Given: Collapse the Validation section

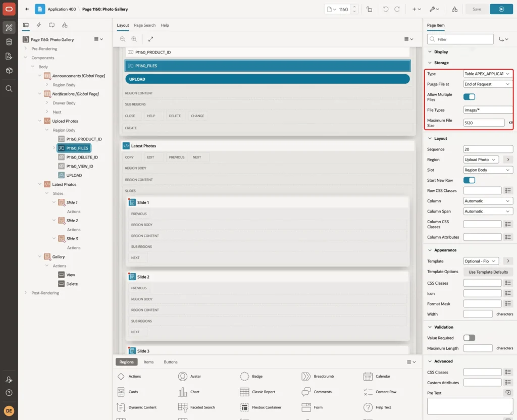Looking at the screenshot, I should point(430,327).
